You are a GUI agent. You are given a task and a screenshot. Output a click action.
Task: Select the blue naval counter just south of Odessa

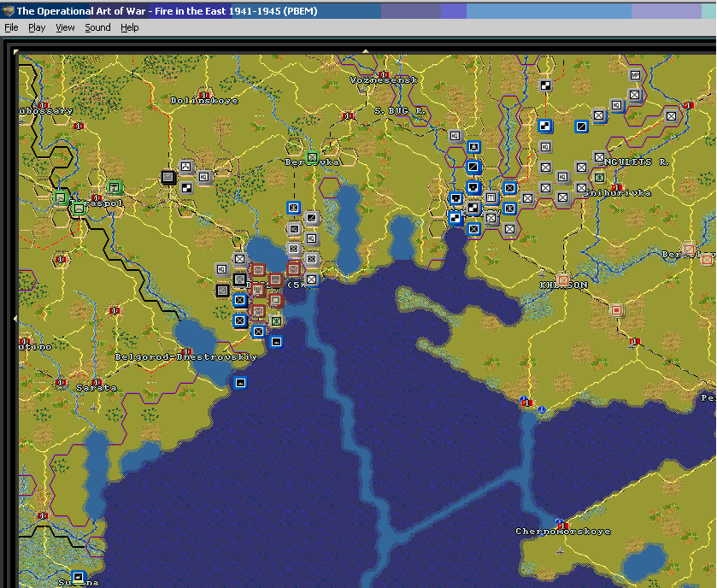coord(276,342)
